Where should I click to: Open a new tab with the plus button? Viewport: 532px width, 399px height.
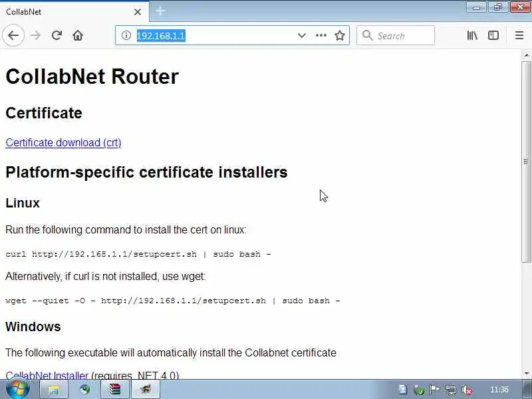[160, 11]
